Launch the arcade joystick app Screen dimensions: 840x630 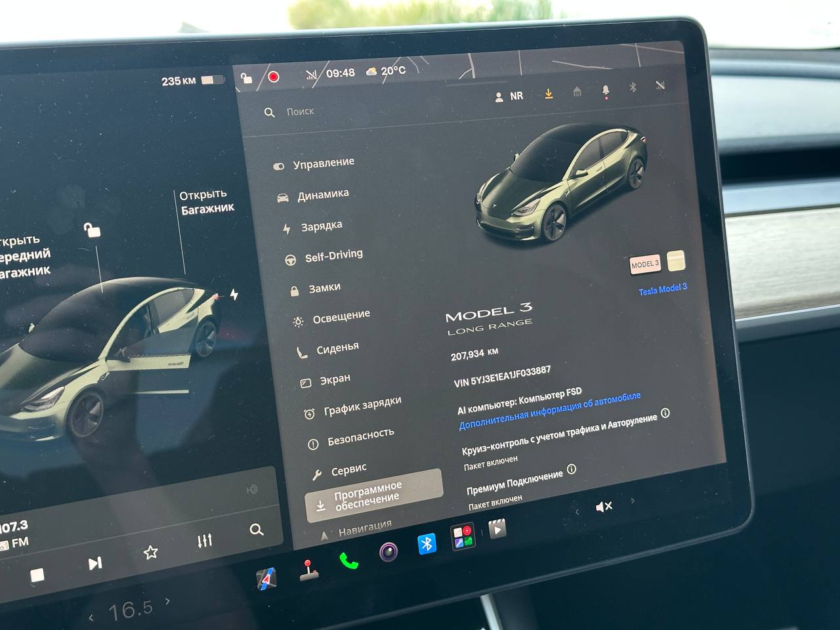click(308, 571)
